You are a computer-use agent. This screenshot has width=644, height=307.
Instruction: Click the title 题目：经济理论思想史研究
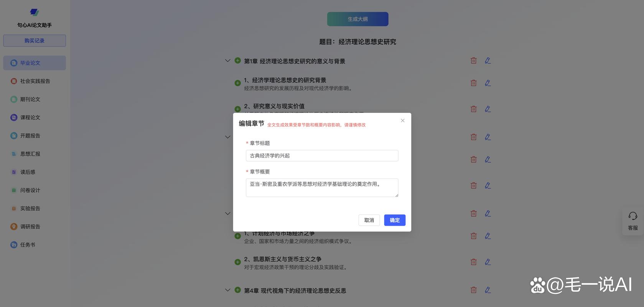(x=357, y=42)
